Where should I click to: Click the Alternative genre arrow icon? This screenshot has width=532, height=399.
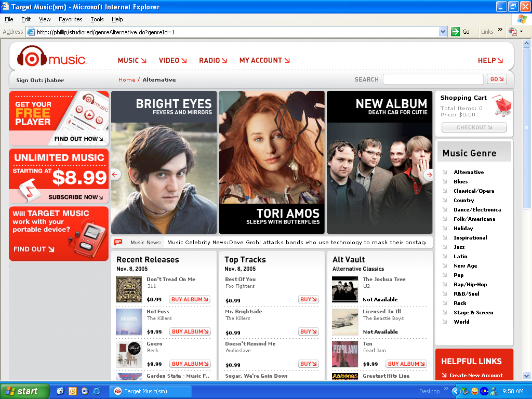click(x=445, y=172)
